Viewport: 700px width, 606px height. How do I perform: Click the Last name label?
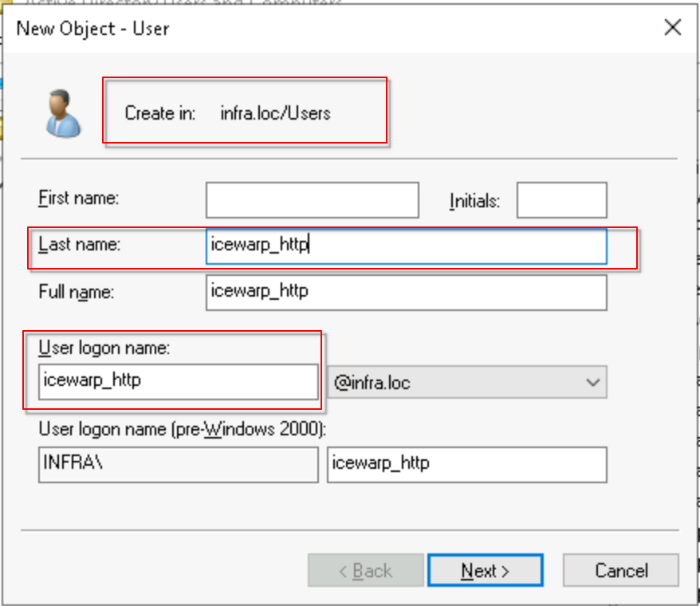click(x=79, y=245)
